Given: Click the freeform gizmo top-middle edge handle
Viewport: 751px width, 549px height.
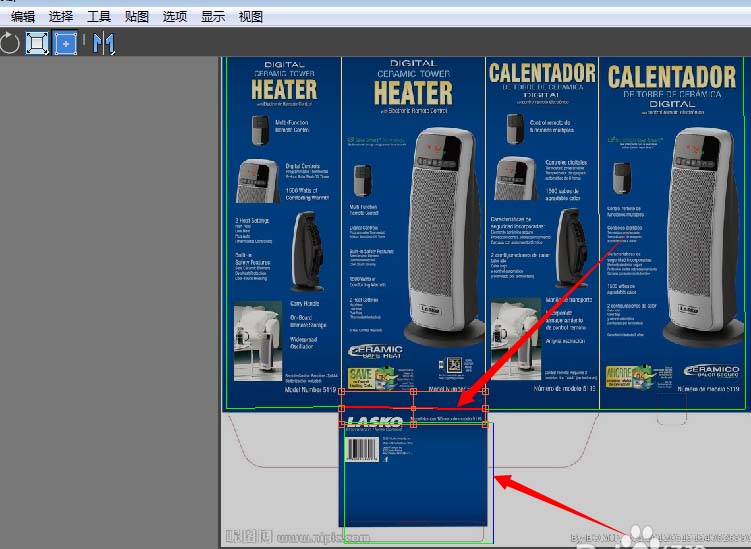Looking at the screenshot, I should (x=413, y=392).
